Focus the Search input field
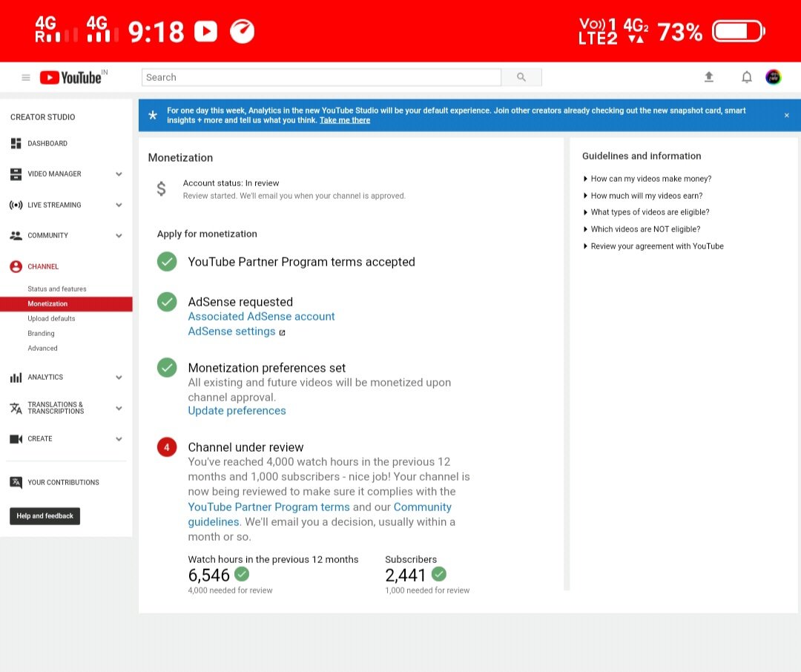 321,77
